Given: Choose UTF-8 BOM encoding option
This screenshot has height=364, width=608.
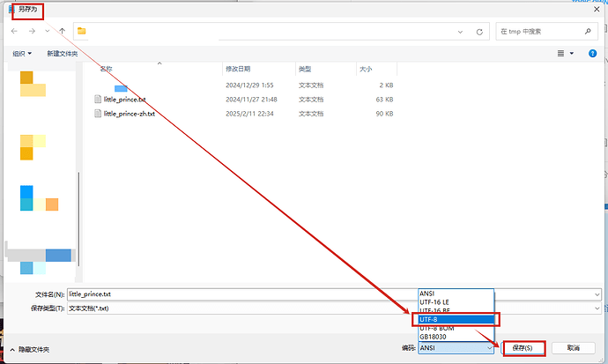Looking at the screenshot, I should pos(456,329).
